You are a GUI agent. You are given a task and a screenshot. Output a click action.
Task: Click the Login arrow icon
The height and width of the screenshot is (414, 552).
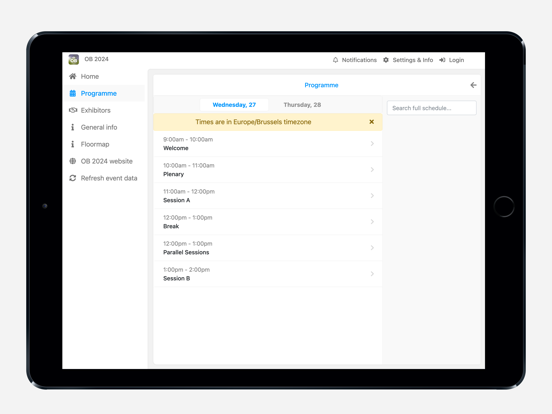pos(442,60)
